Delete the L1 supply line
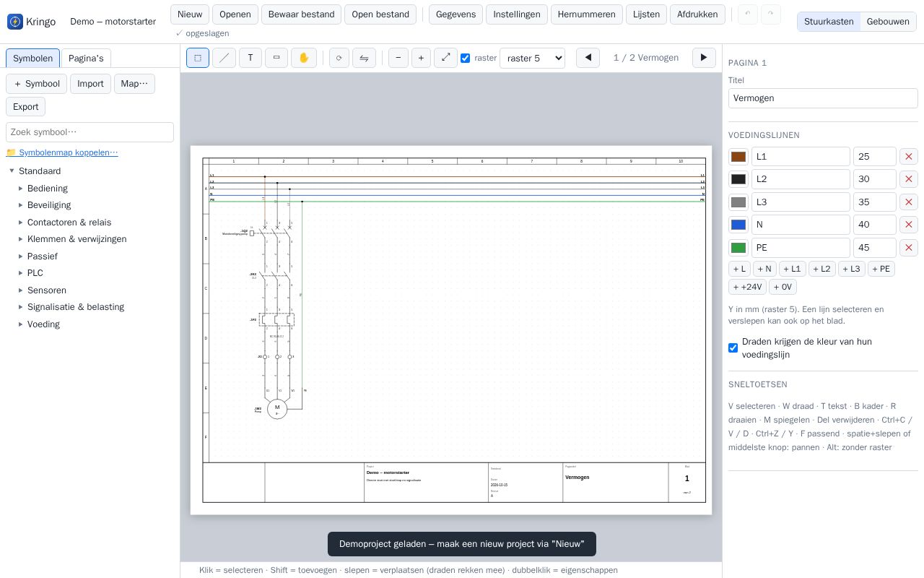This screenshot has height=578, width=924. pyautogui.click(x=909, y=157)
